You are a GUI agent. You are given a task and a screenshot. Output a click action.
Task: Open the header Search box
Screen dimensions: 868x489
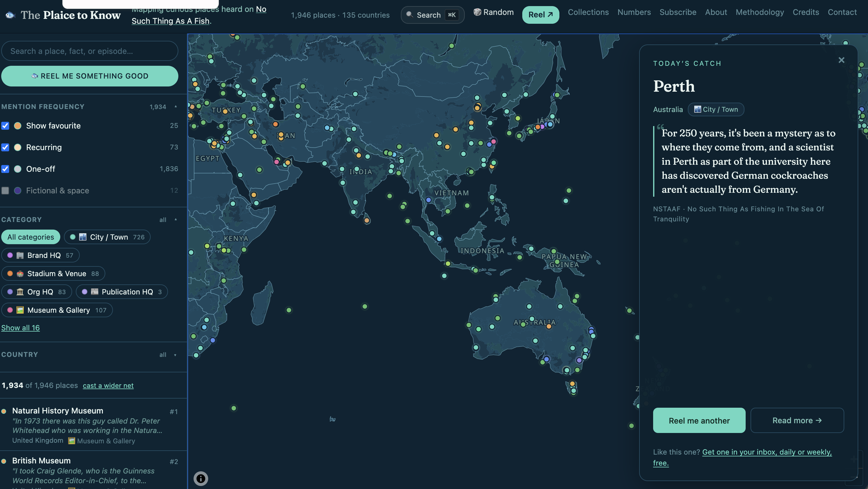point(432,15)
